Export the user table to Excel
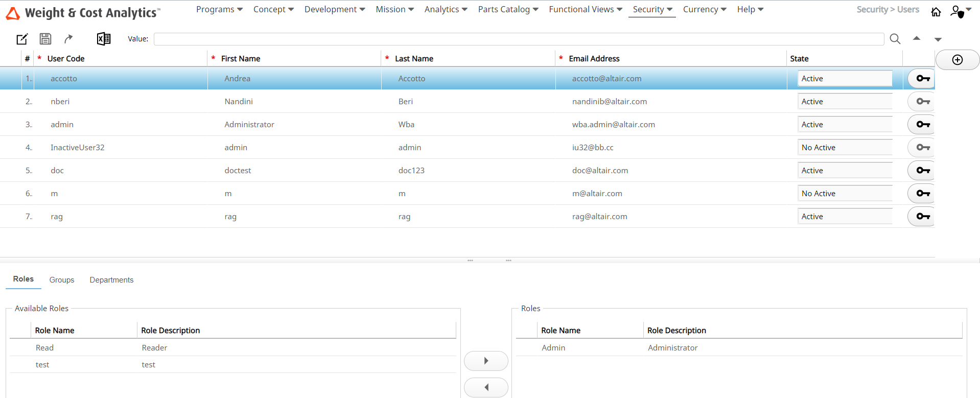The width and height of the screenshot is (980, 398). pyautogui.click(x=104, y=39)
